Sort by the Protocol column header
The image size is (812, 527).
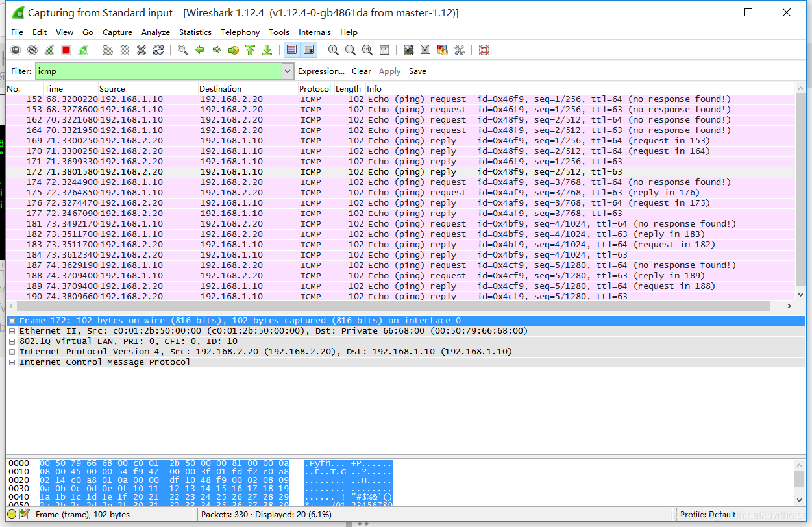click(315, 88)
